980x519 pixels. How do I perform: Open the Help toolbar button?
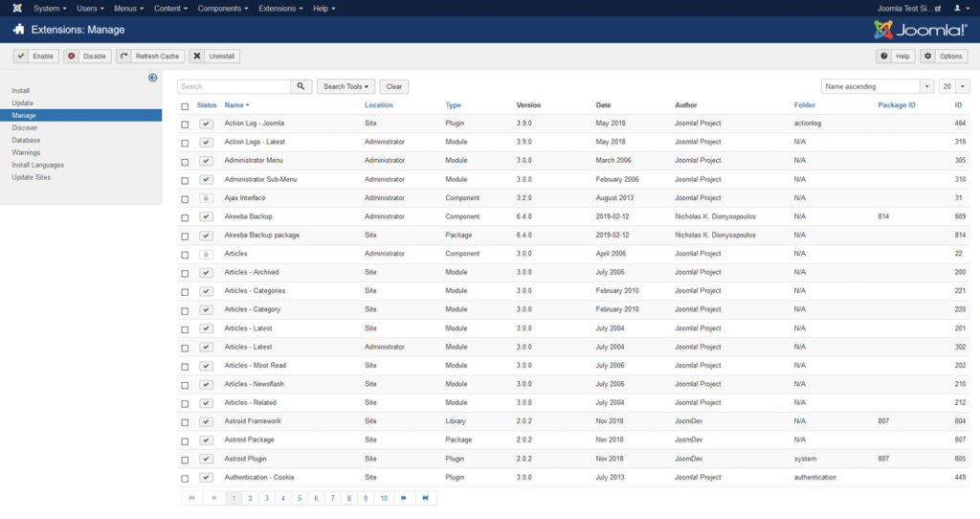(x=896, y=56)
